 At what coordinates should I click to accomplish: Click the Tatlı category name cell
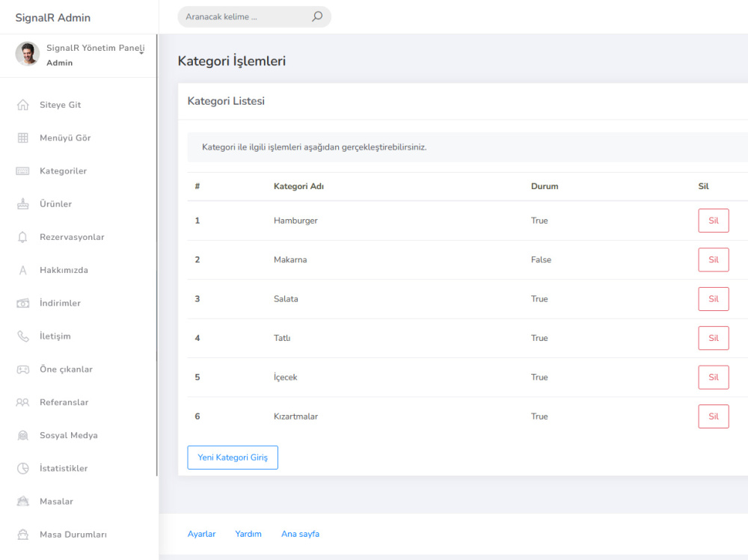[x=282, y=338]
